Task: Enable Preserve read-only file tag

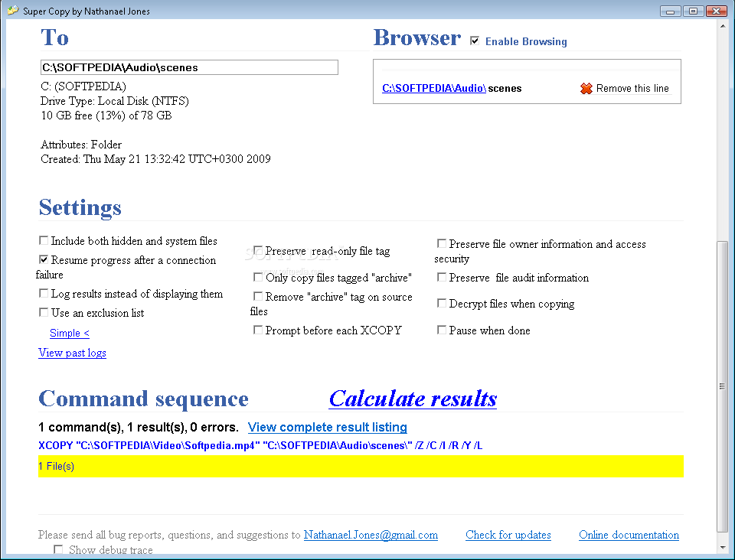Action: pyautogui.click(x=258, y=250)
